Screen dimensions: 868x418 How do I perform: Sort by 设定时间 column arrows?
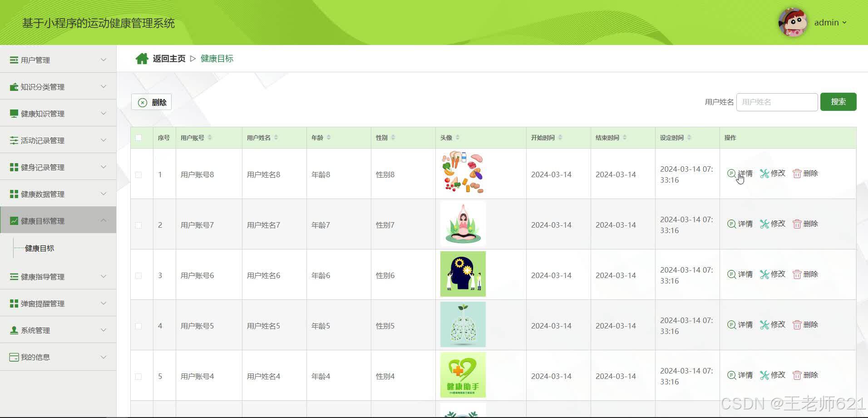pyautogui.click(x=689, y=138)
